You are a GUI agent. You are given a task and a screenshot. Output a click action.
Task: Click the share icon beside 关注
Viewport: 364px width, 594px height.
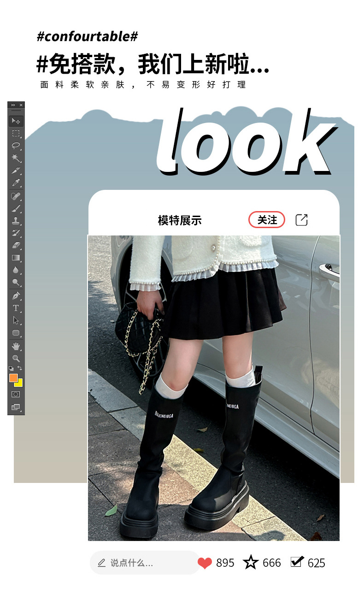(x=301, y=220)
